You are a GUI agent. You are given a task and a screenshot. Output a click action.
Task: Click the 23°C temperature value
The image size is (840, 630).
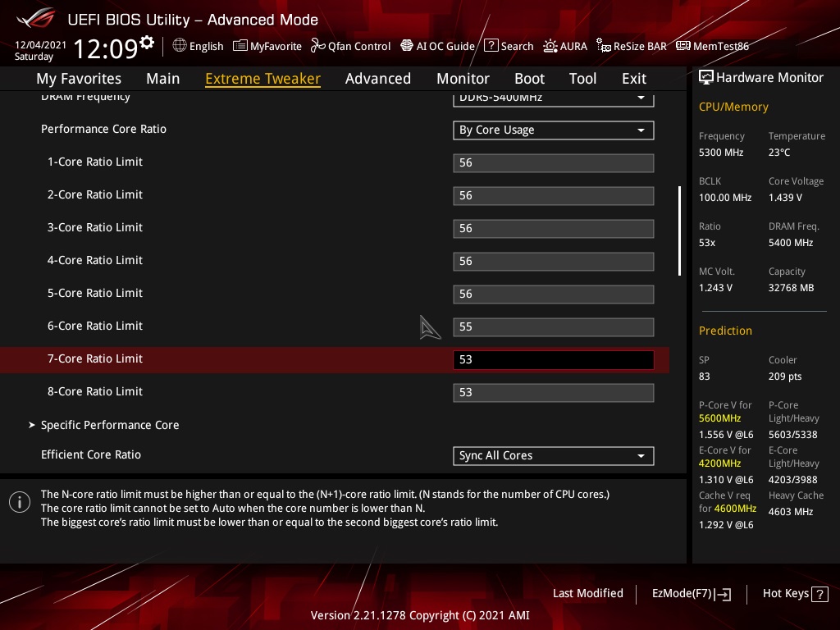point(779,153)
